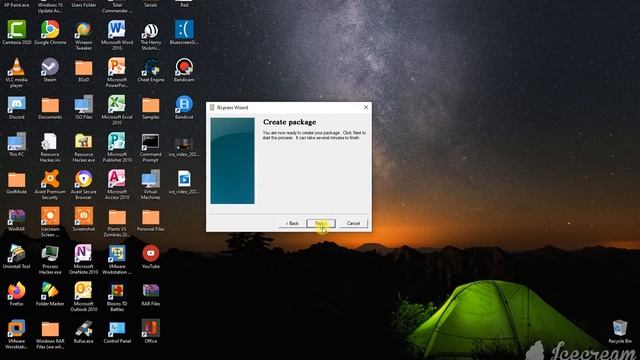Select the Microsoft Word 2010 icon

(x=117, y=29)
